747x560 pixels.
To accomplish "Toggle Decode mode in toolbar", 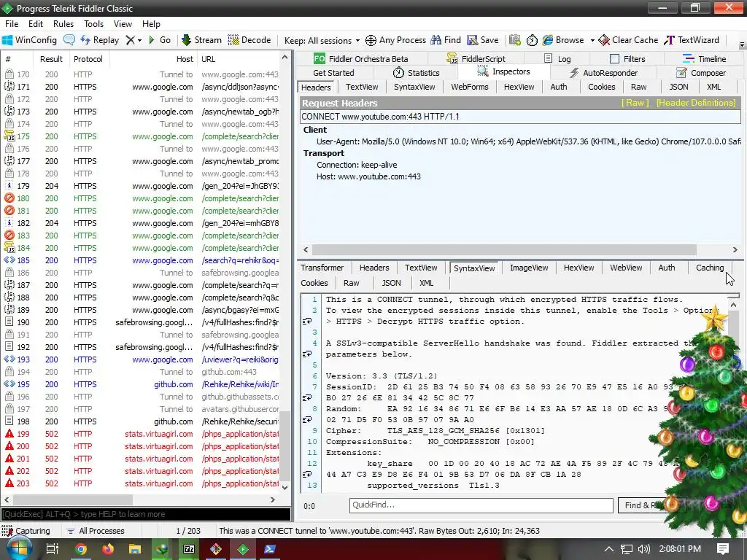I will [249, 40].
